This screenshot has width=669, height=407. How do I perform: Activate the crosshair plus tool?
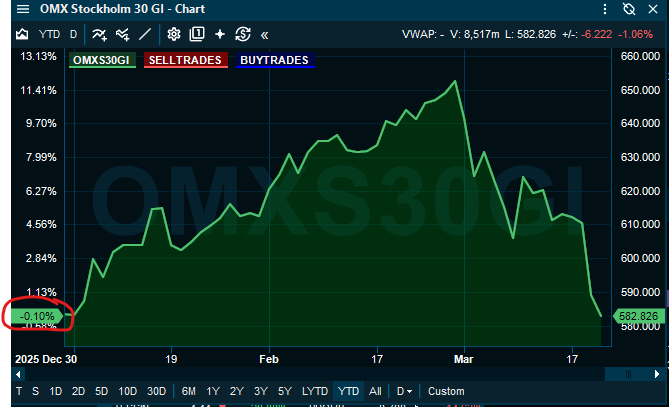(220, 34)
